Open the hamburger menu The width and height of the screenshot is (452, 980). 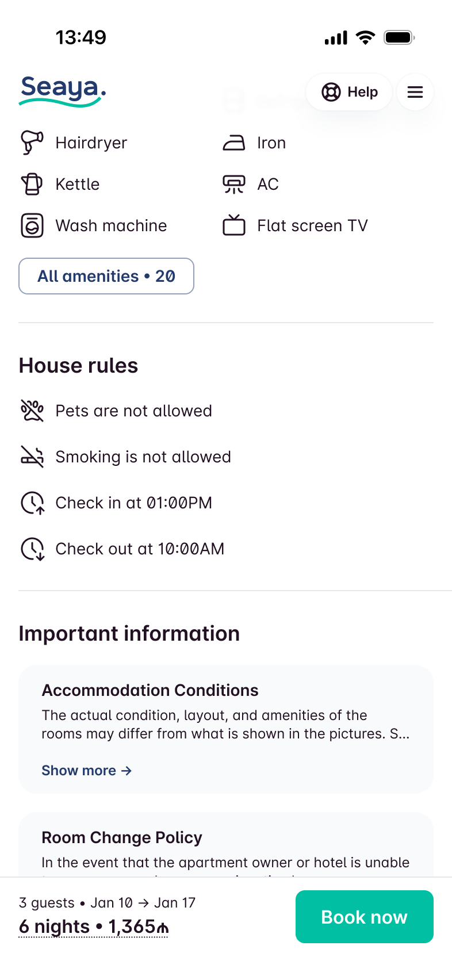415,92
